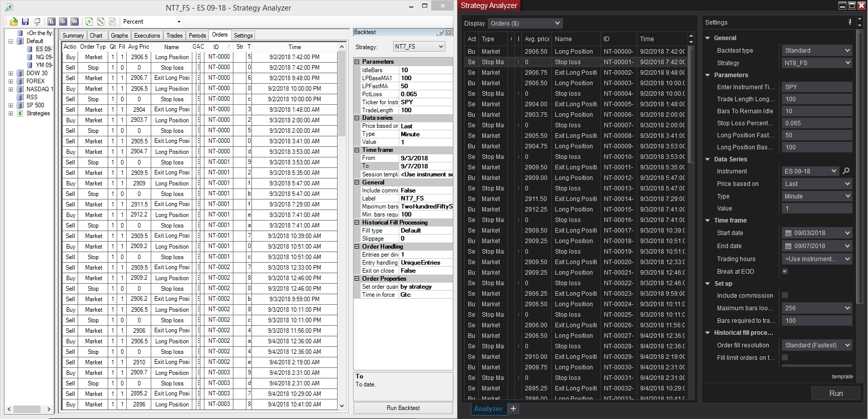The width and height of the screenshot is (868, 419).
Task: Click the RSS list database icon
Action: (20, 97)
